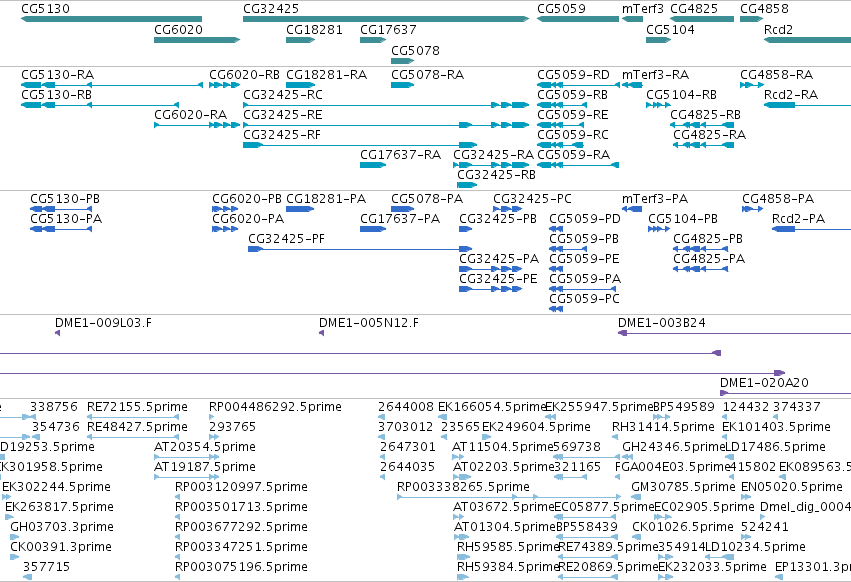The height and width of the screenshot is (582, 851).
Task: Click the CG5130-PB protein label
Action: click(x=65, y=199)
